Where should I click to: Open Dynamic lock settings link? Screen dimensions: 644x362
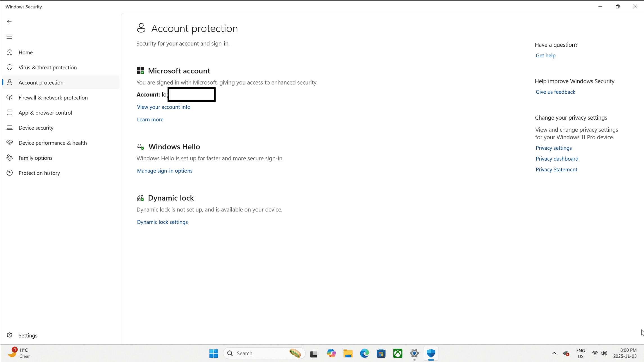[162, 222]
